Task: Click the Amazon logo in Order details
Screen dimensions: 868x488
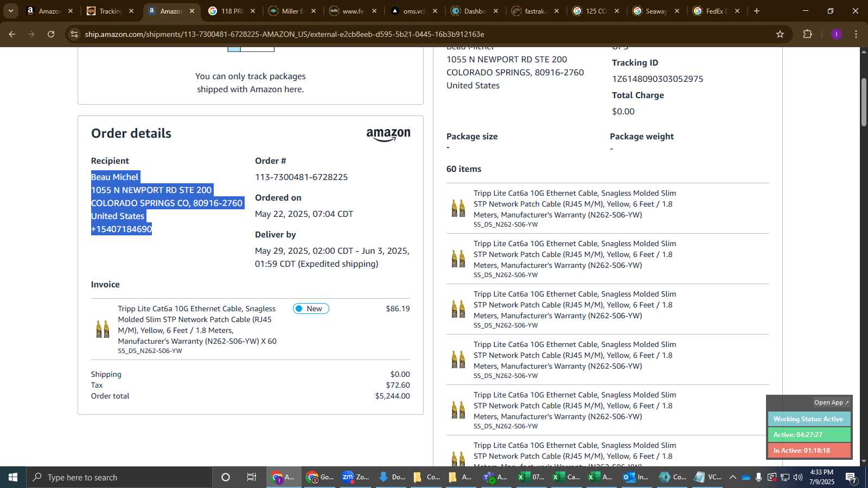Action: point(388,135)
